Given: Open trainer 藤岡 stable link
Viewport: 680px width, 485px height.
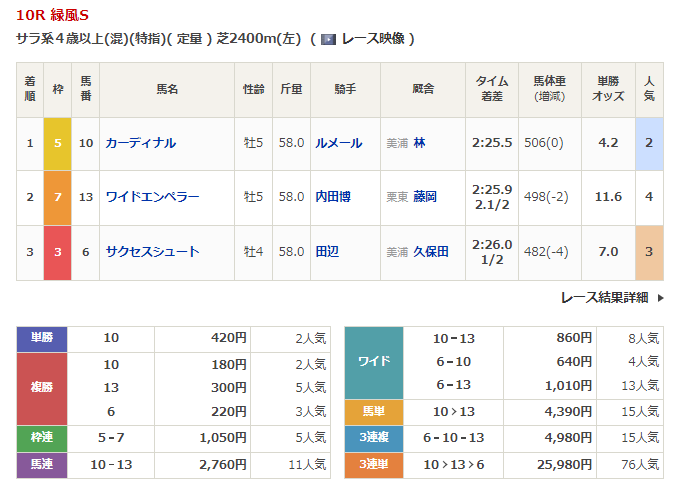Looking at the screenshot, I should point(425,197).
